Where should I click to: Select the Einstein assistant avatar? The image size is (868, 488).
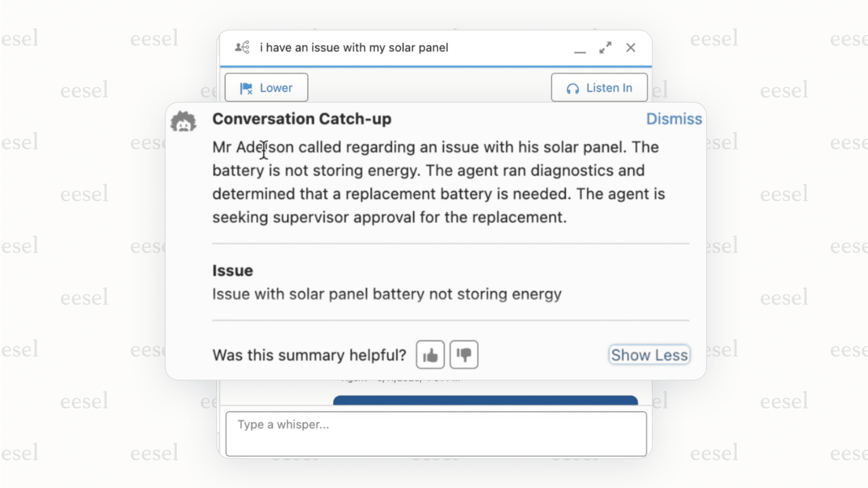[184, 121]
